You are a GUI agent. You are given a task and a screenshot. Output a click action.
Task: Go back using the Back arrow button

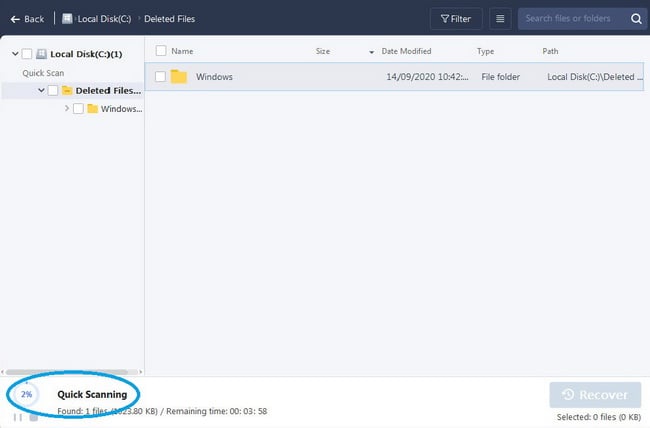tap(27, 19)
